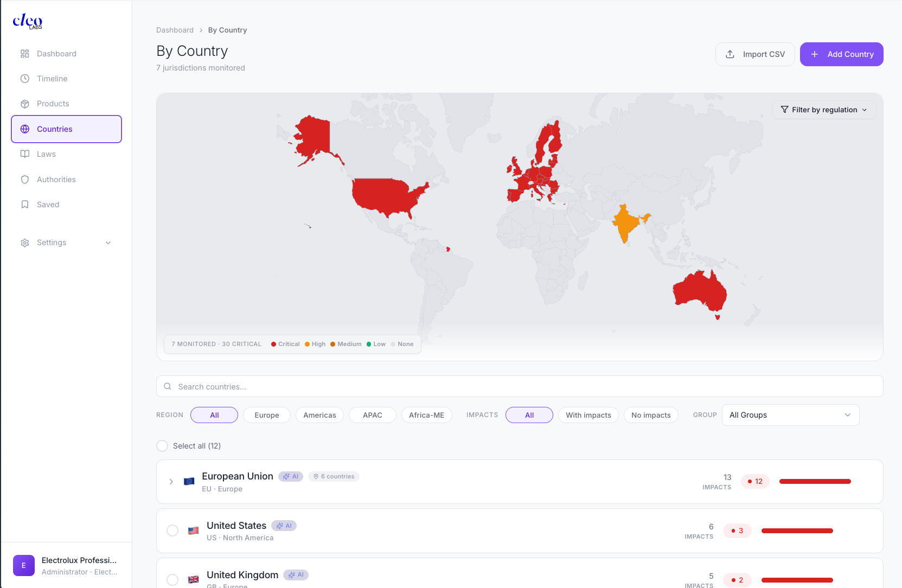Viewport: 902px width, 588px height.
Task: Click the Products box icon
Action: point(25,104)
